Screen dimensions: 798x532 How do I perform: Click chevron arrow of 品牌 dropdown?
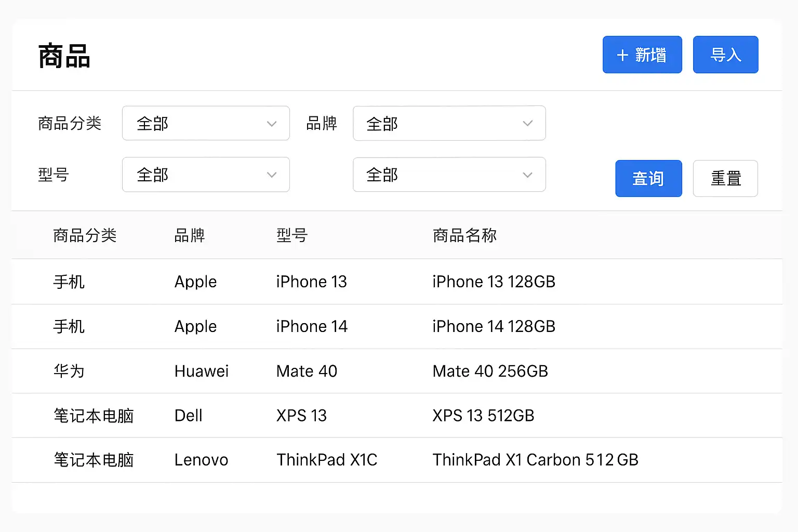pyautogui.click(x=527, y=124)
